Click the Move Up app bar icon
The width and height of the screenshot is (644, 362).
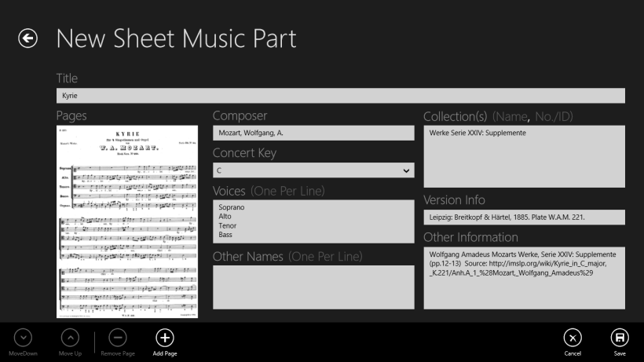point(70,338)
